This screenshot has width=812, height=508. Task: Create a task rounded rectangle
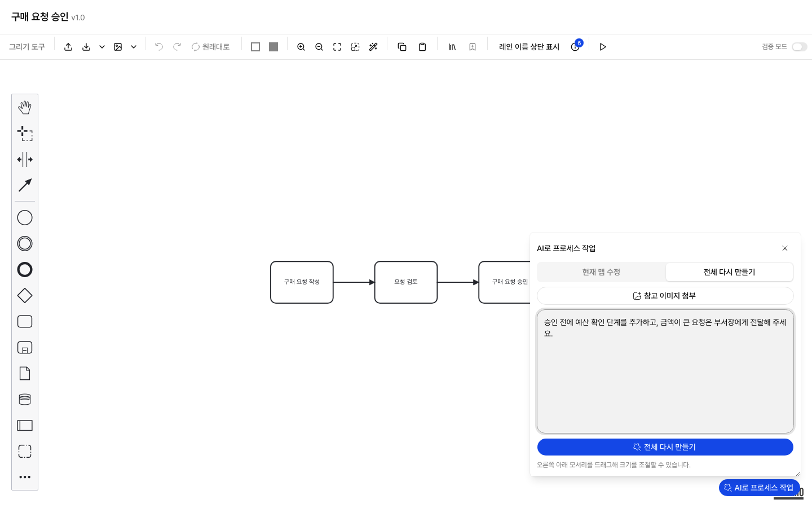point(25,322)
